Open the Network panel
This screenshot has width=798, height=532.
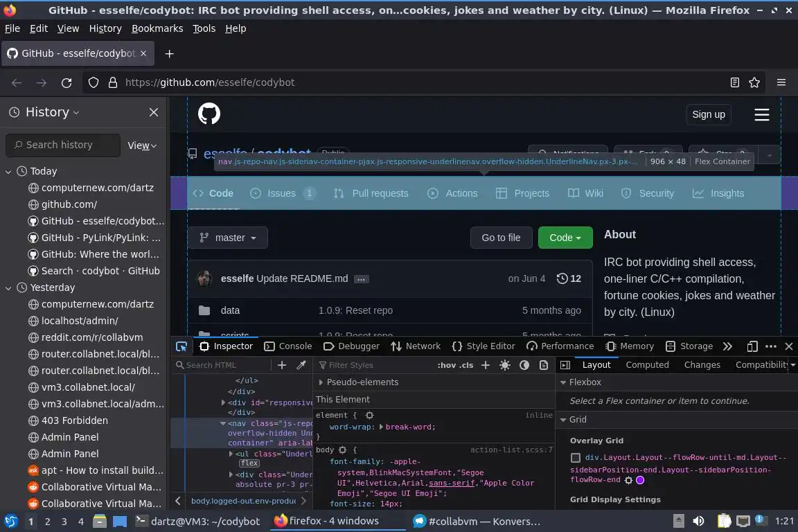tap(416, 346)
